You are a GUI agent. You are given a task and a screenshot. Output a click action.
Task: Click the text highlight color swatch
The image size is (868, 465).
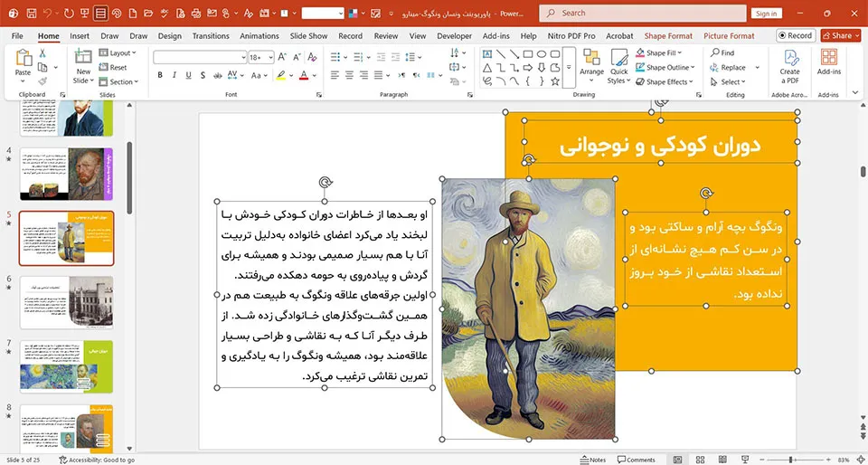click(281, 75)
